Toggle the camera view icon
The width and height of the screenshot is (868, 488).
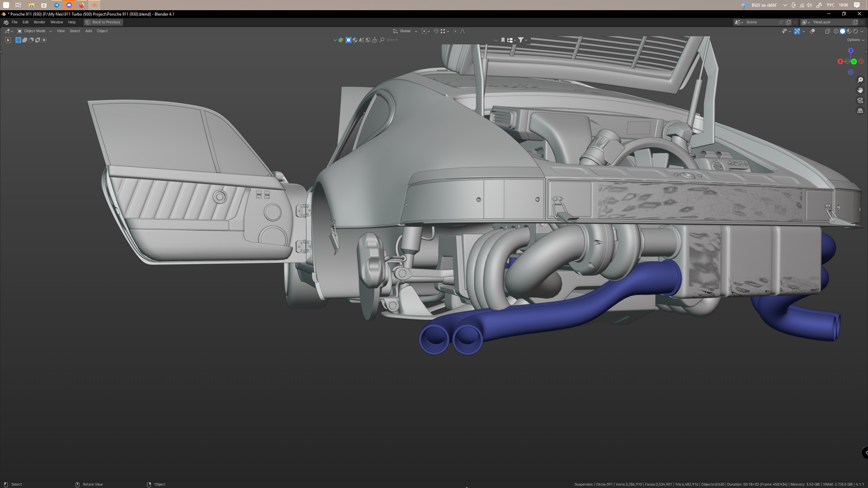click(860, 100)
